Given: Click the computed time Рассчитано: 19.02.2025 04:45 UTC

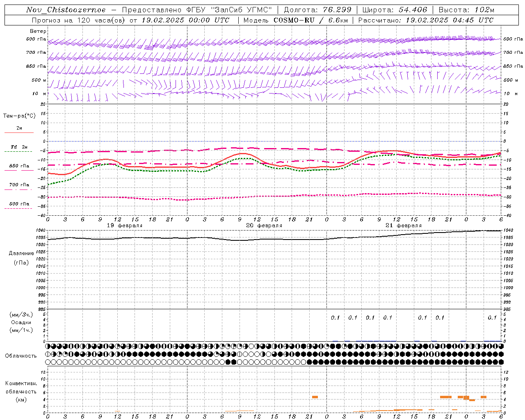Looking at the screenshot, I should pos(426,20).
